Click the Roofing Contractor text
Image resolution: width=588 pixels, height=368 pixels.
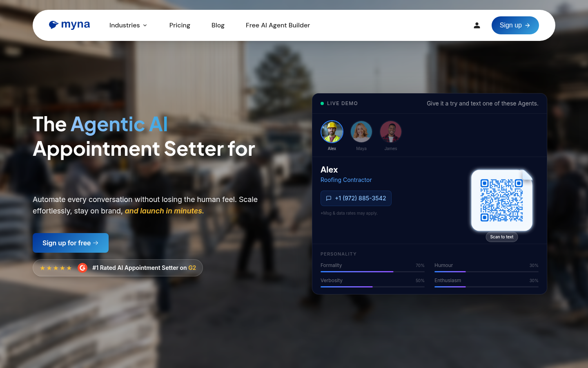(346, 180)
